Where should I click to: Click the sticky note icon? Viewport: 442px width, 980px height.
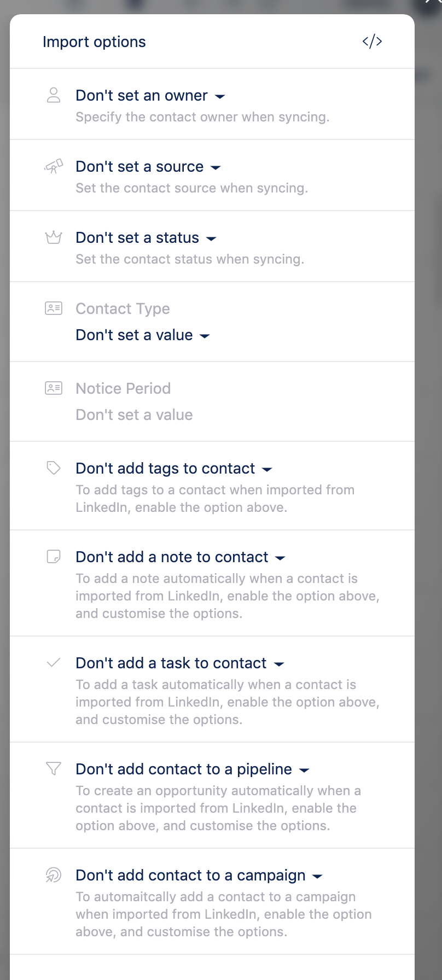pyautogui.click(x=54, y=557)
